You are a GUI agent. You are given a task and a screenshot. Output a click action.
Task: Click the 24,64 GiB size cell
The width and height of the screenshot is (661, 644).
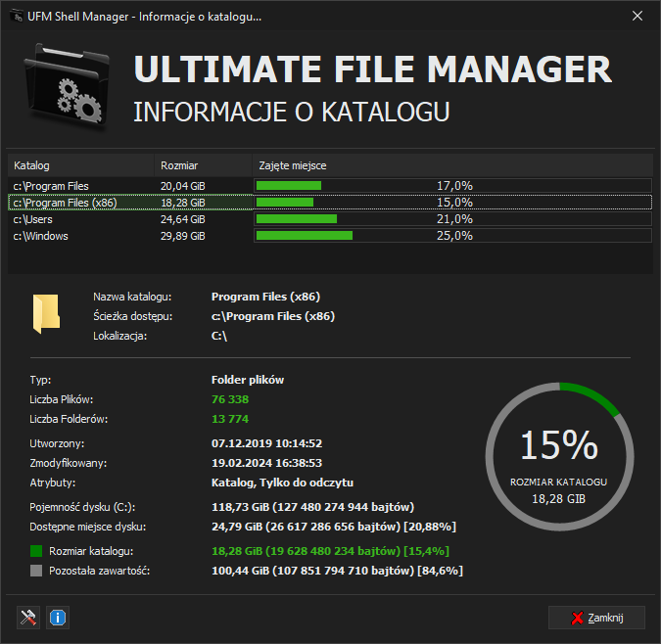[x=182, y=219]
